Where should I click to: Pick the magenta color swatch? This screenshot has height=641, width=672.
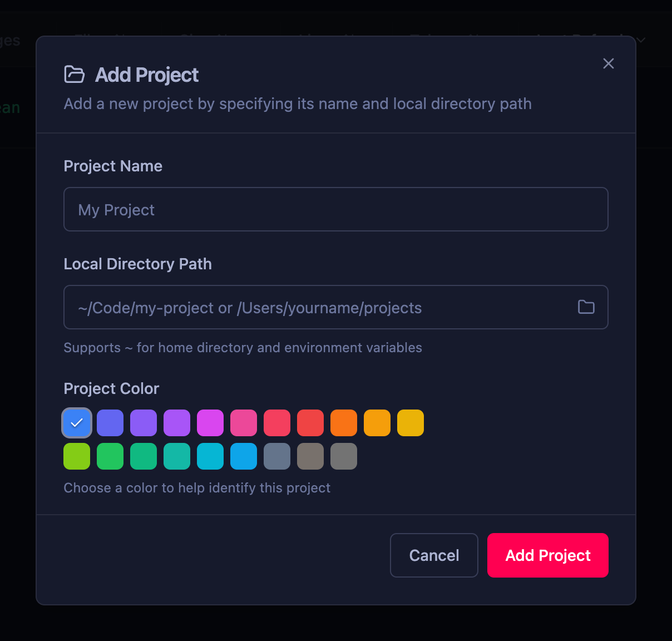tap(210, 422)
